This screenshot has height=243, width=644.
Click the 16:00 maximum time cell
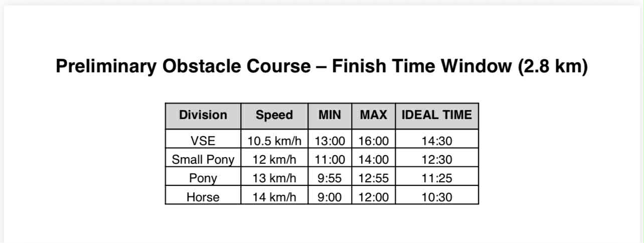[x=374, y=141]
